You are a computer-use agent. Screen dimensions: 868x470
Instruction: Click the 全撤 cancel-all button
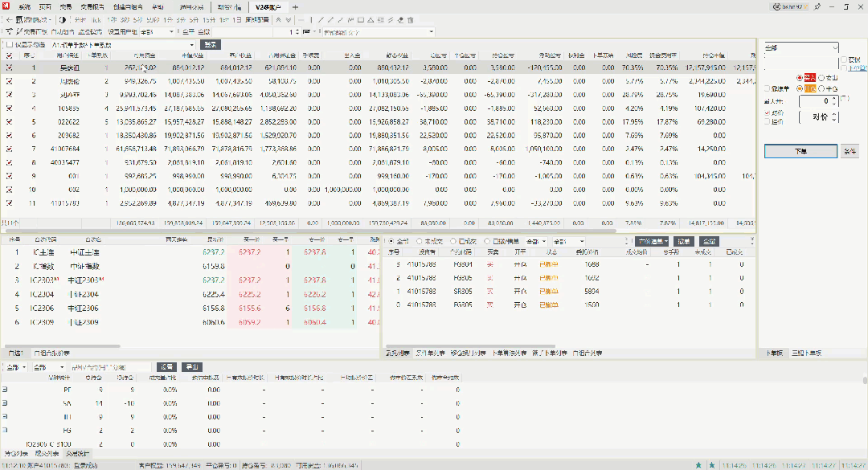[x=709, y=241]
